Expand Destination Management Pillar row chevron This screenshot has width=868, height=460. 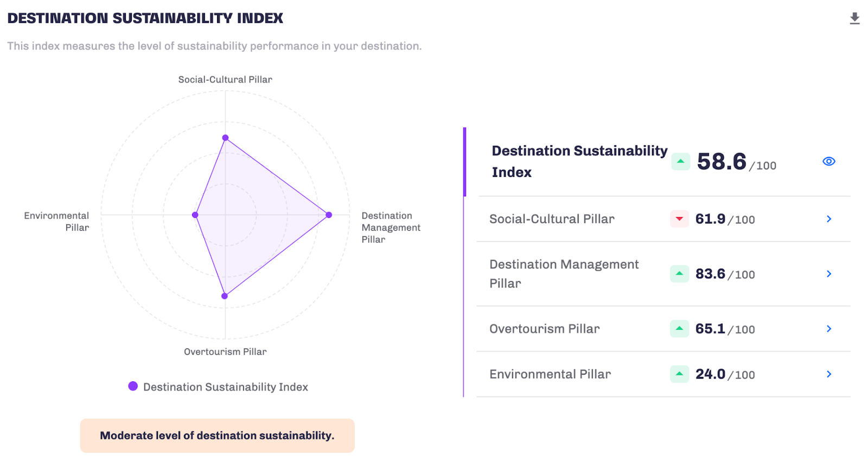[x=828, y=273]
